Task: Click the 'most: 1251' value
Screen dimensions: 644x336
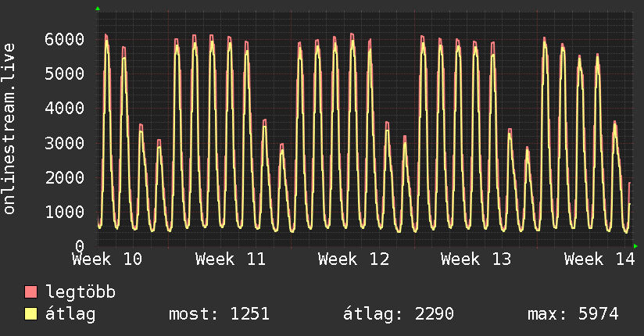Action: 219,314
